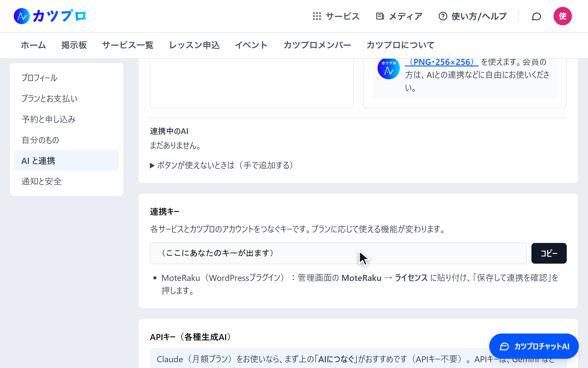Select 自分のもの in the sidebar
Screen dimensions: 588x368
click(67, 140)
